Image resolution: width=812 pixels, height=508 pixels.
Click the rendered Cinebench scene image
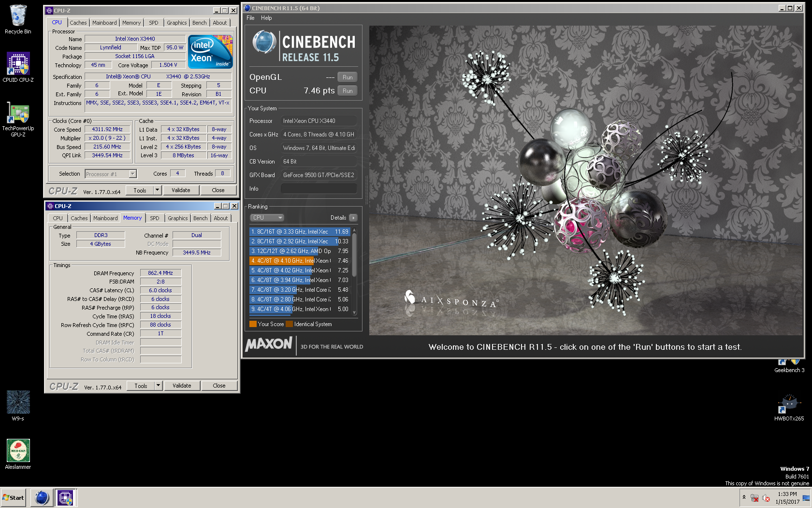pyautogui.click(x=585, y=180)
